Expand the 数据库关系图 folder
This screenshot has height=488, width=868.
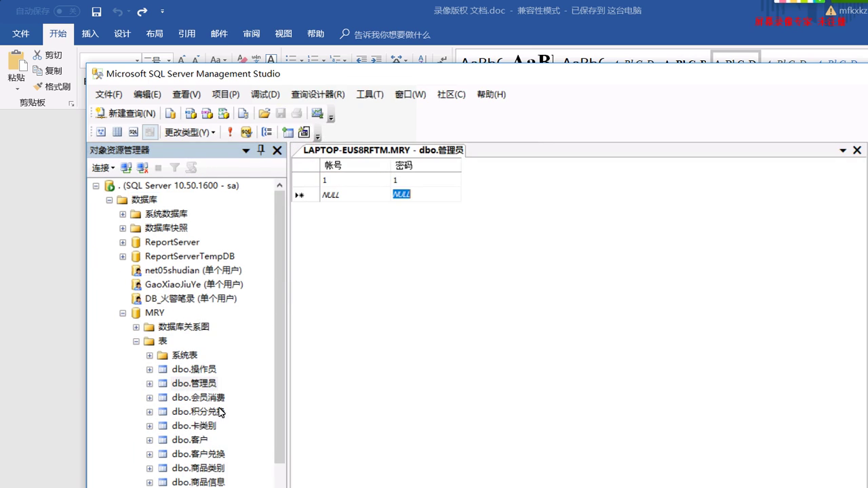pos(136,327)
